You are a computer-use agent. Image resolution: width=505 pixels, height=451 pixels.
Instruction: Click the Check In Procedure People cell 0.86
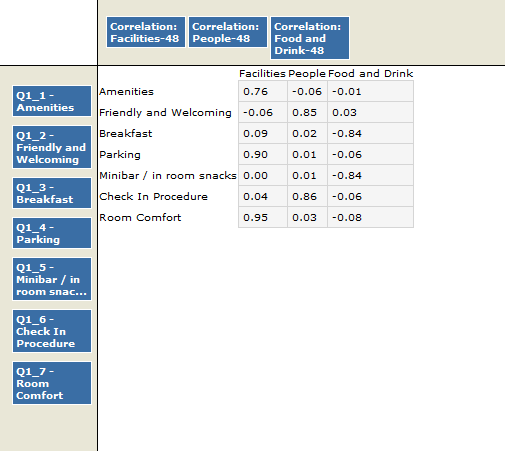(307, 196)
